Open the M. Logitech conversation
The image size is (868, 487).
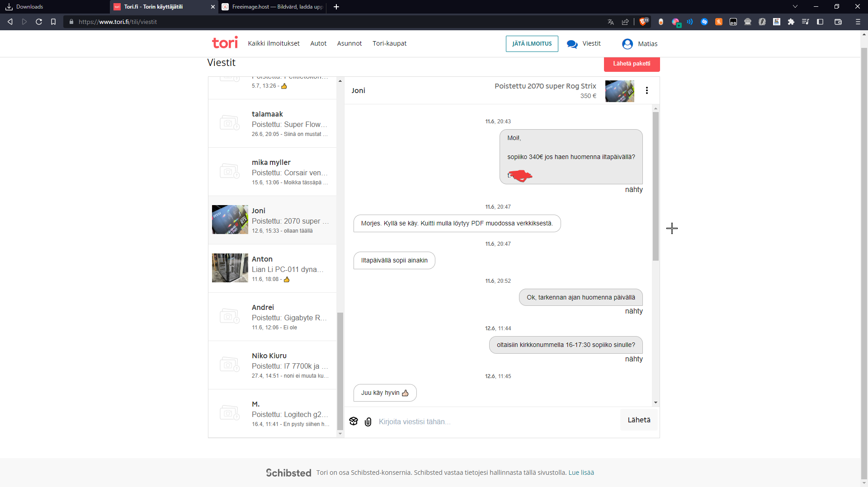pos(272,413)
